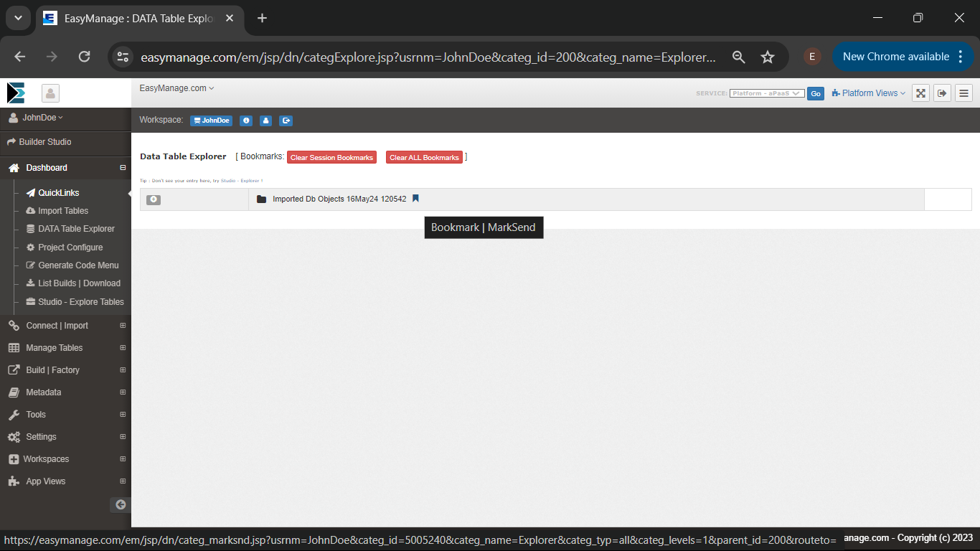
Task: Click the EasyManage logo icon
Action: (15, 93)
